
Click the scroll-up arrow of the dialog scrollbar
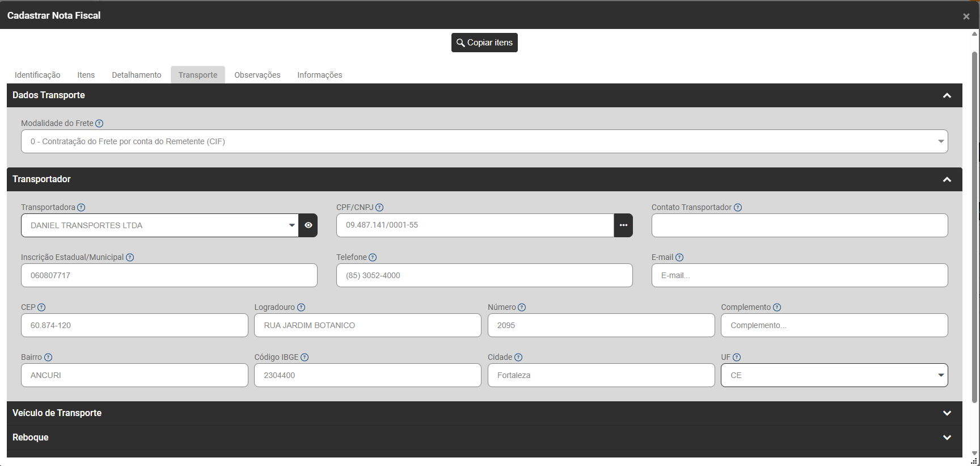974,34
